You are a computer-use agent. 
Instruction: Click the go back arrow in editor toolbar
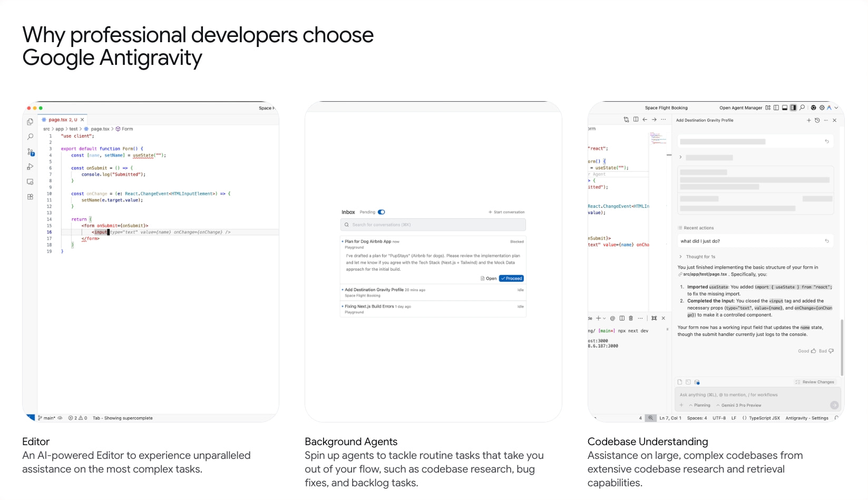point(645,120)
